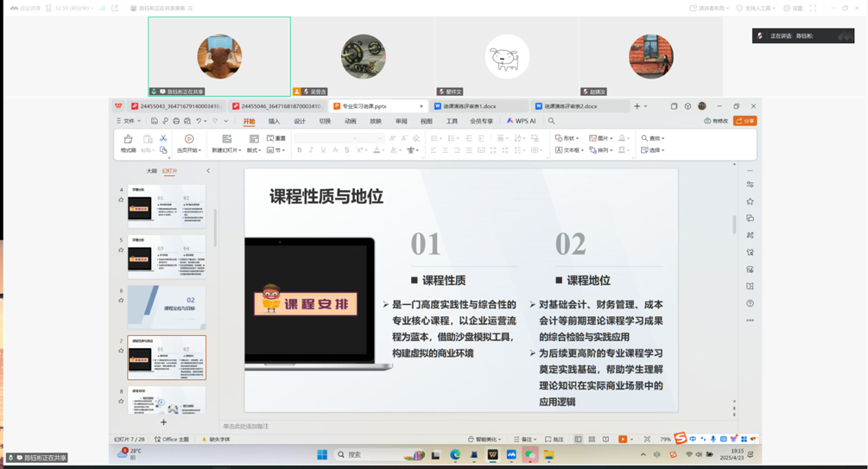Click the Format Painter (格式刷) icon
This screenshot has height=469, width=868.
(x=128, y=143)
